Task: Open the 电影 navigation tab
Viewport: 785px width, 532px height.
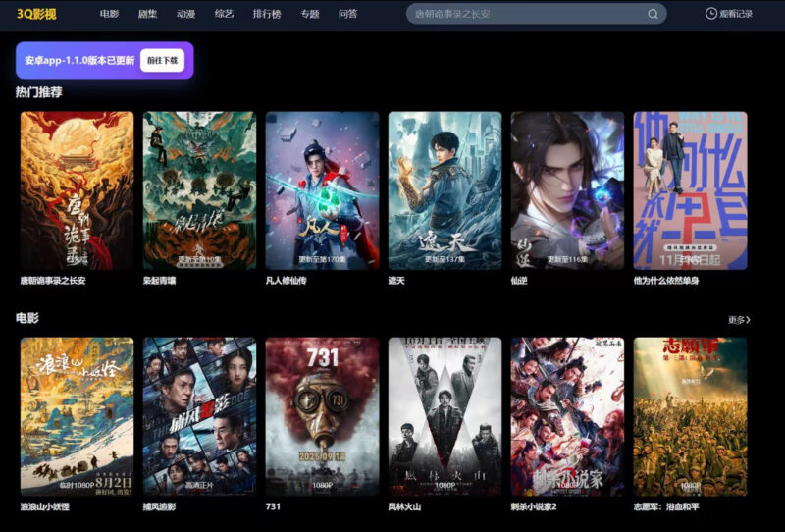Action: (109, 14)
